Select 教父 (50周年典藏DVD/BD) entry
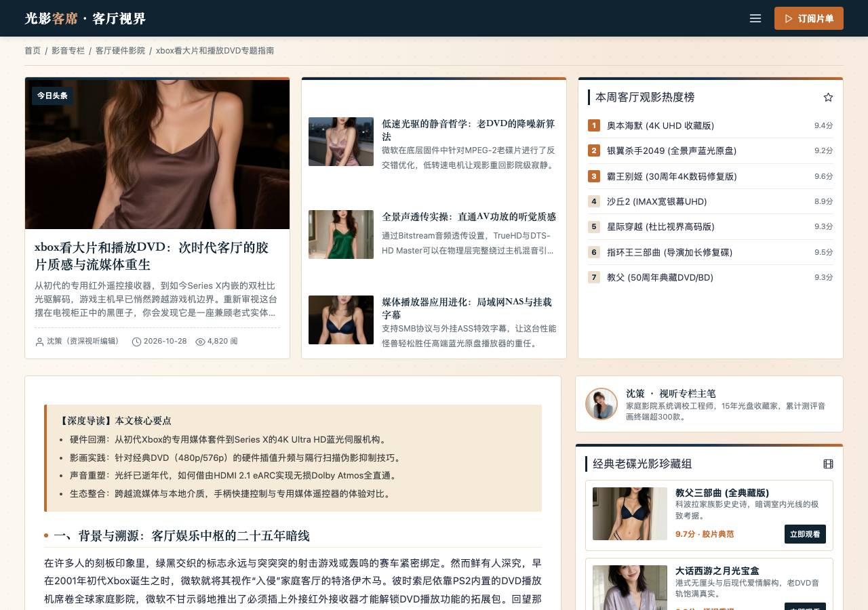Image resolution: width=868 pixels, height=610 pixels. click(x=711, y=277)
